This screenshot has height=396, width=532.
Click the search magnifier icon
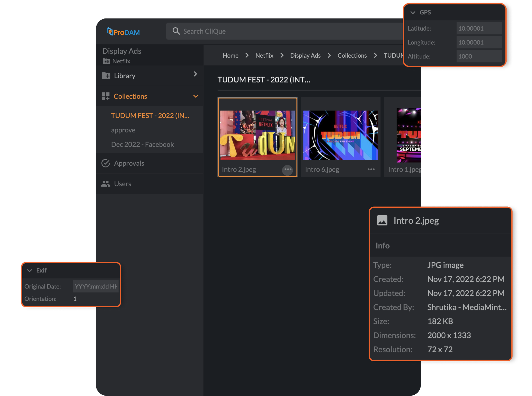176,31
